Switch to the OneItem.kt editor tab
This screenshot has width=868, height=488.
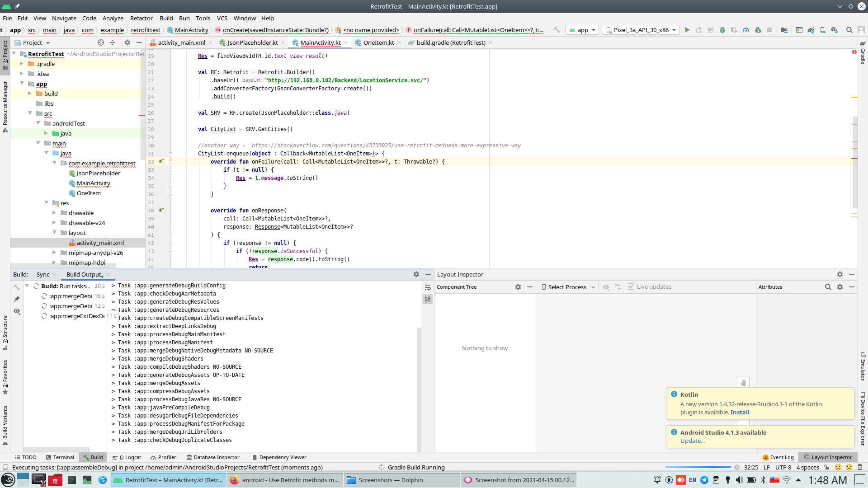[378, 43]
